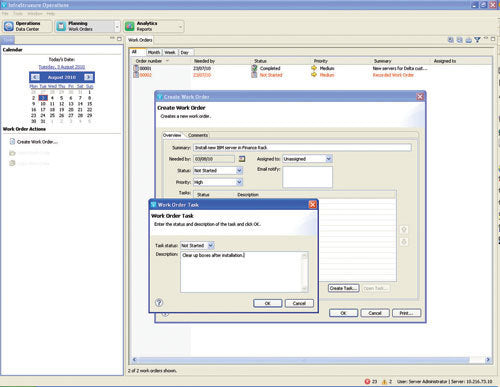
Task: Open the File menu
Action: coord(5,14)
